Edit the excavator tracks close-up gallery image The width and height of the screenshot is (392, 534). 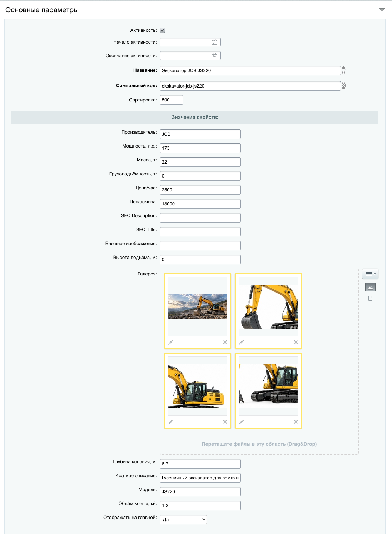(x=242, y=422)
